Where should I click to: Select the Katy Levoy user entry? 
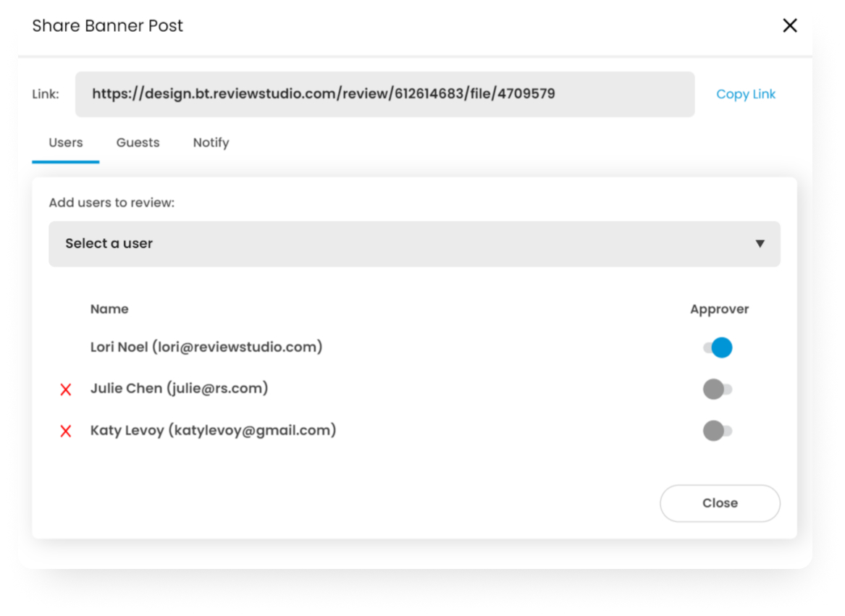click(x=213, y=431)
